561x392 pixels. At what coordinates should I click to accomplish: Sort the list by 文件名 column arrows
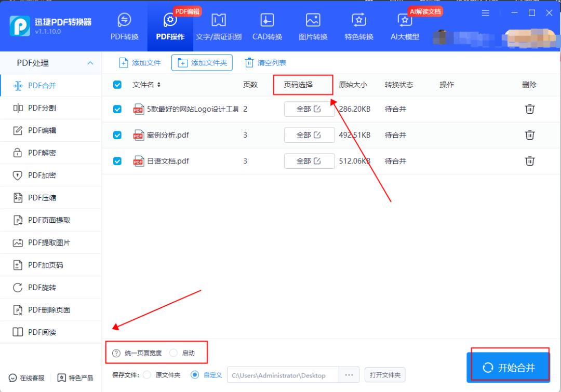[x=159, y=85]
